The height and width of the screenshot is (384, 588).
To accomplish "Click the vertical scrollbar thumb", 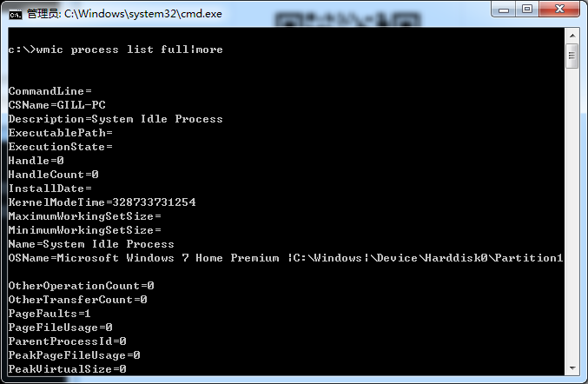I will pos(572,56).
